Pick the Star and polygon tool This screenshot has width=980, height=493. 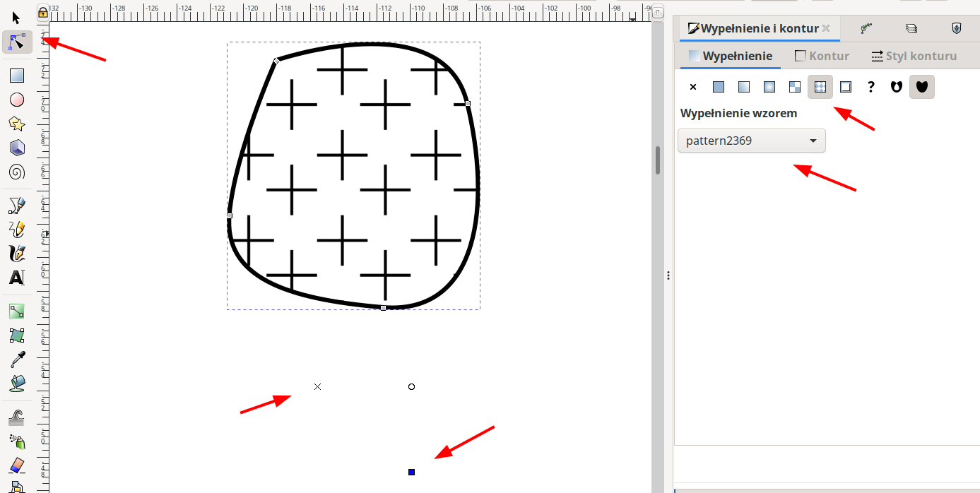click(x=17, y=124)
